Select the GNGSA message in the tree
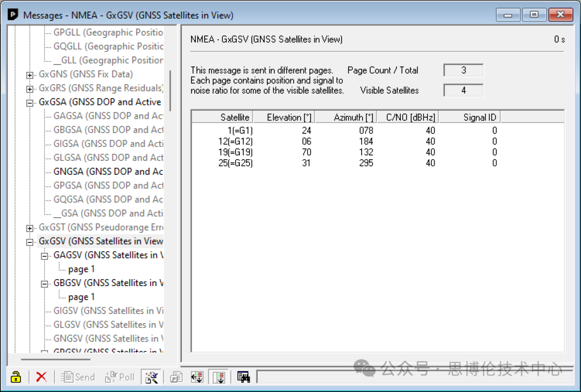The height and width of the screenshot is (392, 581). [108, 172]
